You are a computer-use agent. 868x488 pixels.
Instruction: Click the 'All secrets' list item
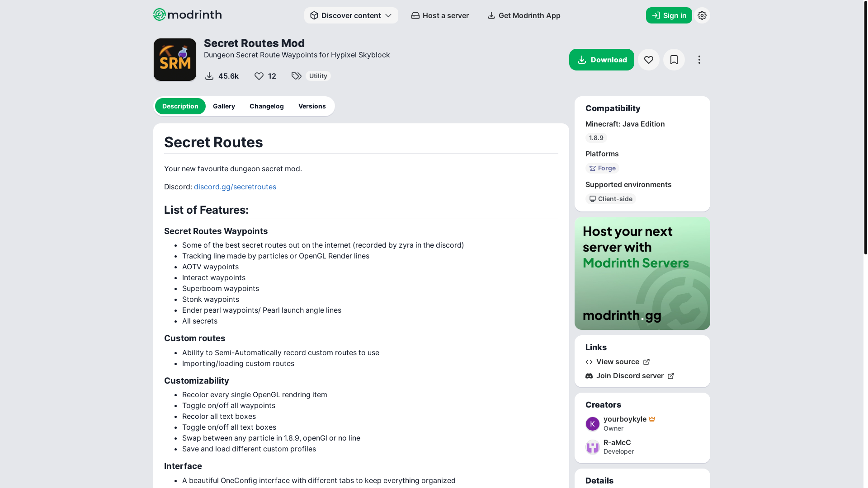(x=200, y=321)
